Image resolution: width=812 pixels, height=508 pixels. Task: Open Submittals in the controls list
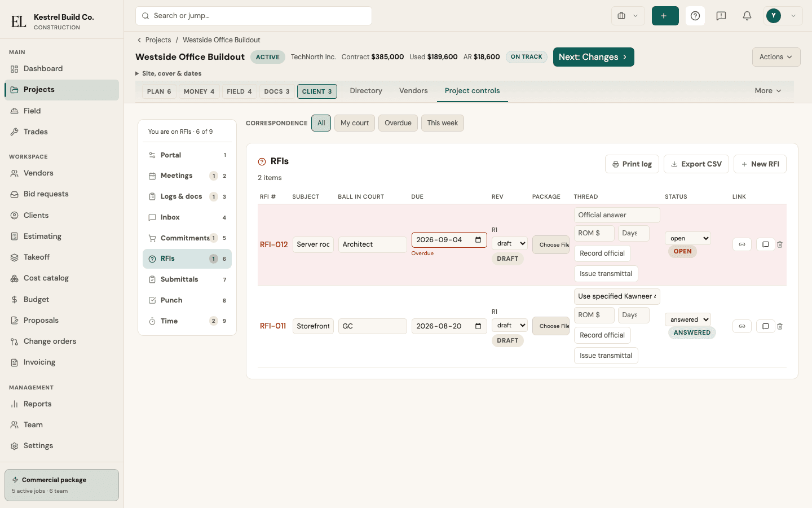click(187, 279)
